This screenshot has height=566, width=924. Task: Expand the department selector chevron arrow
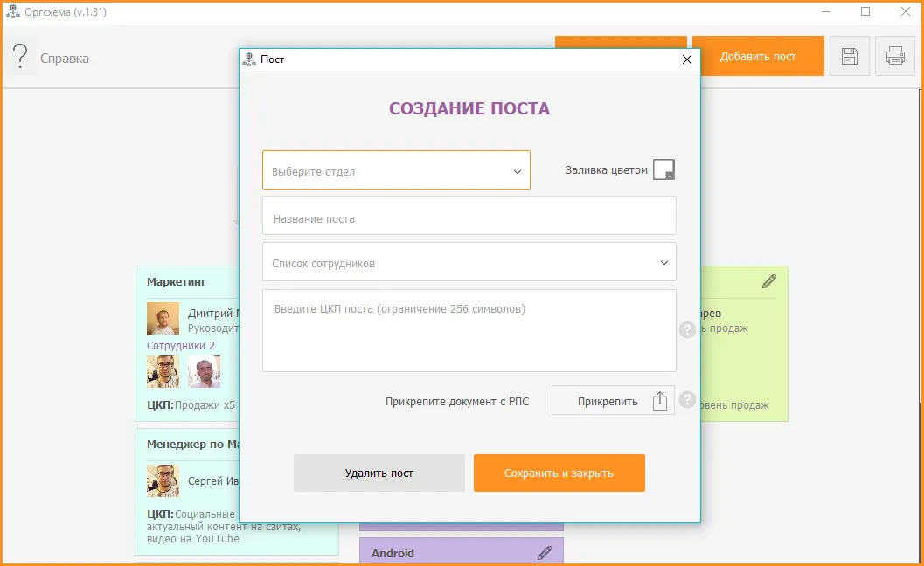pos(519,169)
